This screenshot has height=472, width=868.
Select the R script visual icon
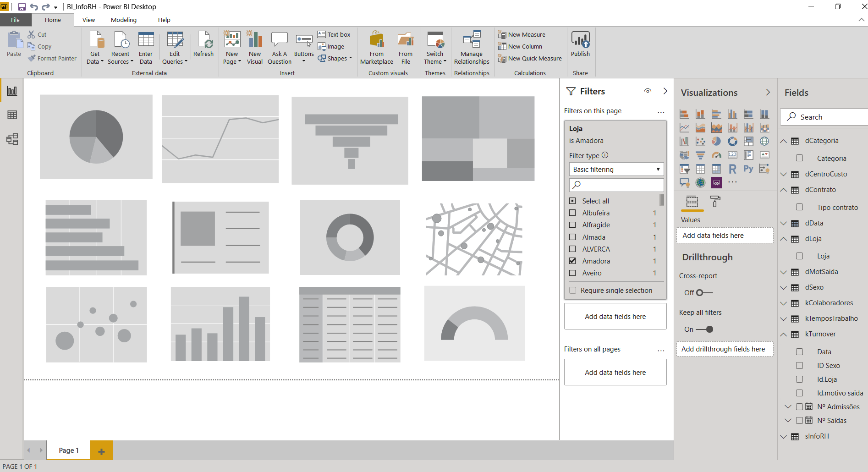tap(732, 169)
